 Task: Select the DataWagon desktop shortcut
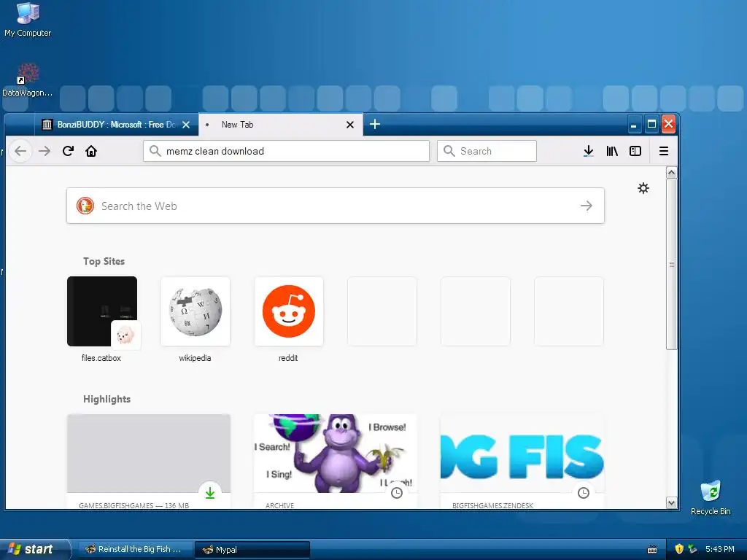point(28,80)
